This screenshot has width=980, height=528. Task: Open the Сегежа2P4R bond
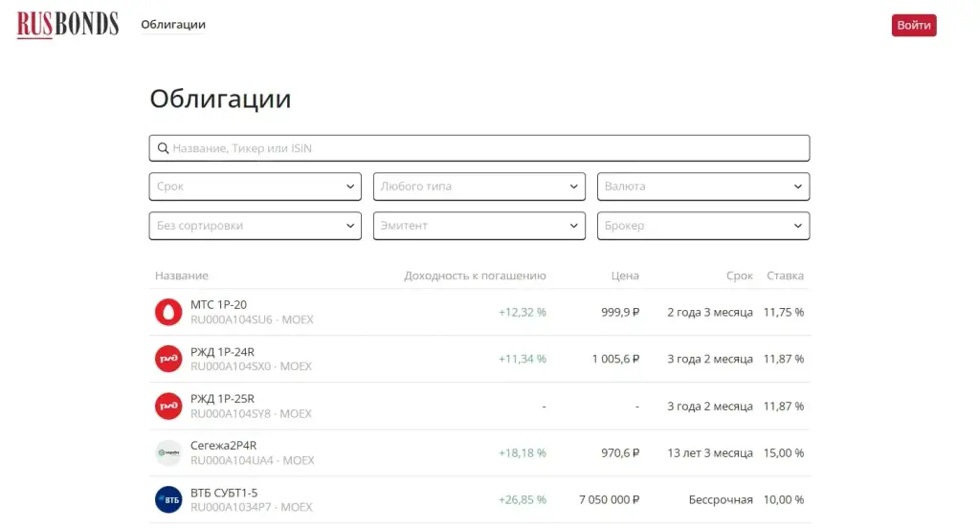tap(223, 446)
